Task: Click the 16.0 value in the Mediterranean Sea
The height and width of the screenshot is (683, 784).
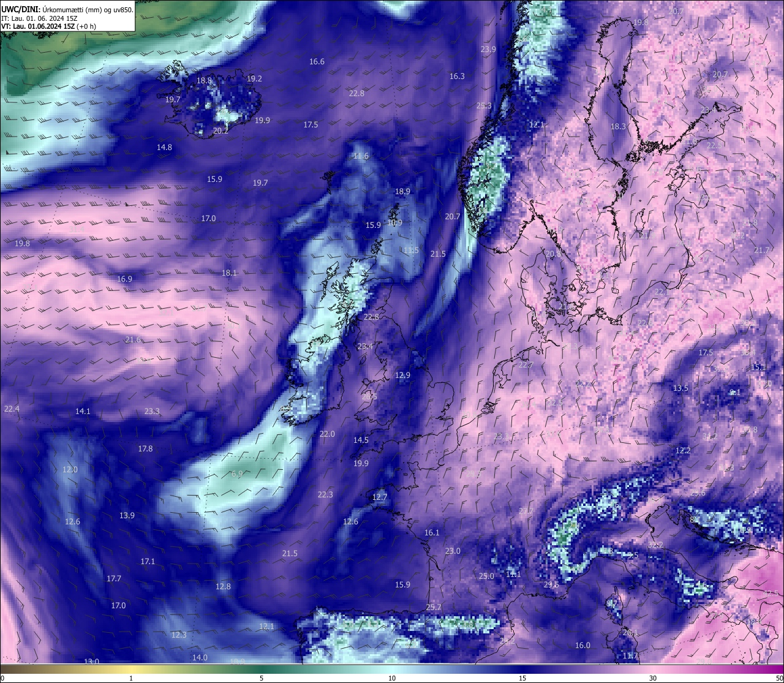Action: (582, 646)
